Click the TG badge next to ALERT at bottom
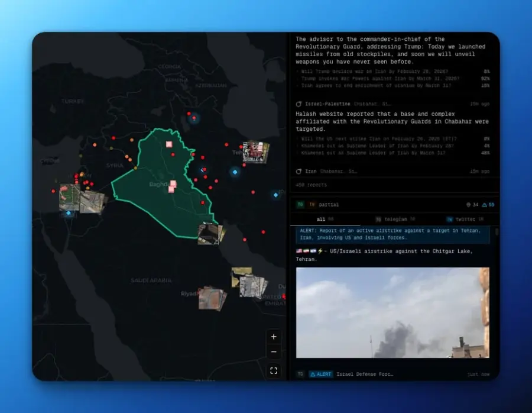This screenshot has width=532, height=413. coord(300,374)
